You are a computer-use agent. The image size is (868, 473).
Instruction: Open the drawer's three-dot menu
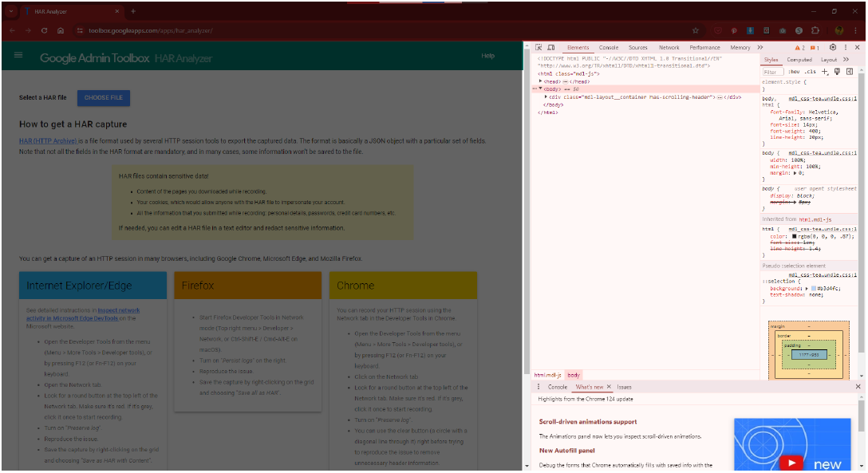538,387
